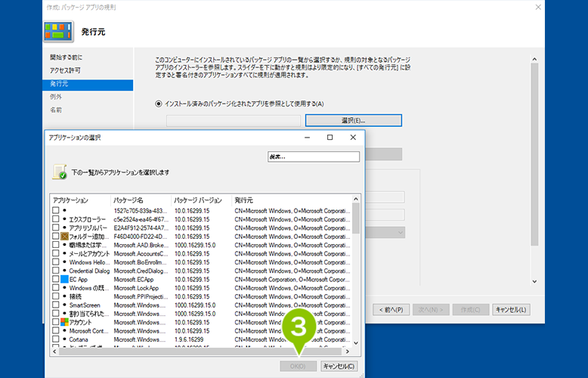588x378 pixels.
Task: Click the Microsoft.LockApp package name
Action: coord(136,288)
